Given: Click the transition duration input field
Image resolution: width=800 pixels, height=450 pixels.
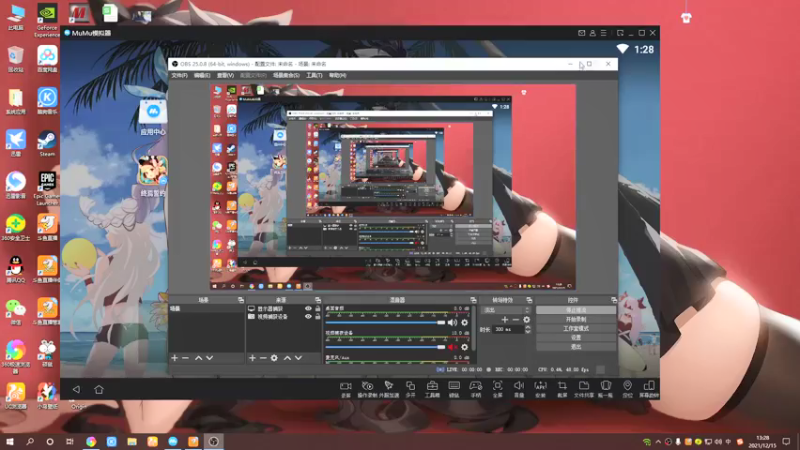Looking at the screenshot, I should pos(508,330).
